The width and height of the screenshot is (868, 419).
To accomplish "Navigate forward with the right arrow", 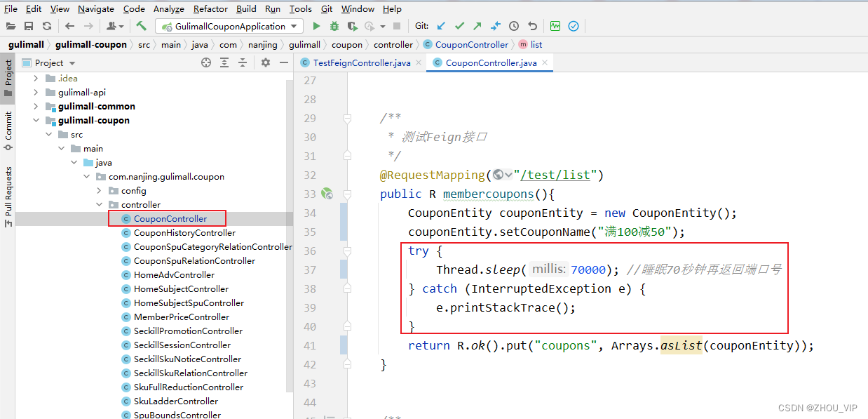I will pos(88,26).
